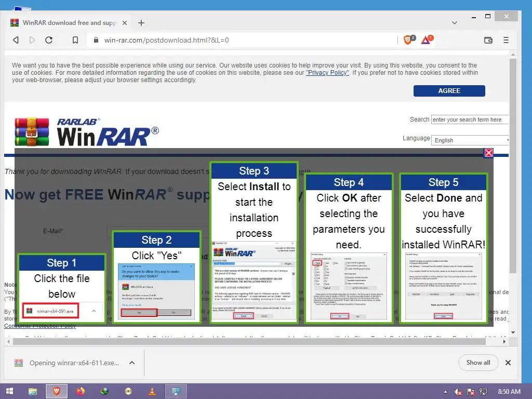Click Show all downloads

pyautogui.click(x=478, y=362)
